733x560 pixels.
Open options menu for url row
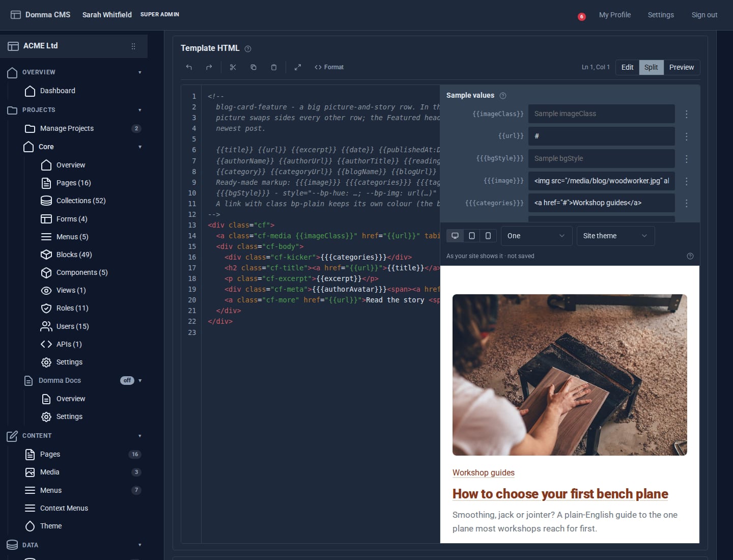tap(687, 136)
